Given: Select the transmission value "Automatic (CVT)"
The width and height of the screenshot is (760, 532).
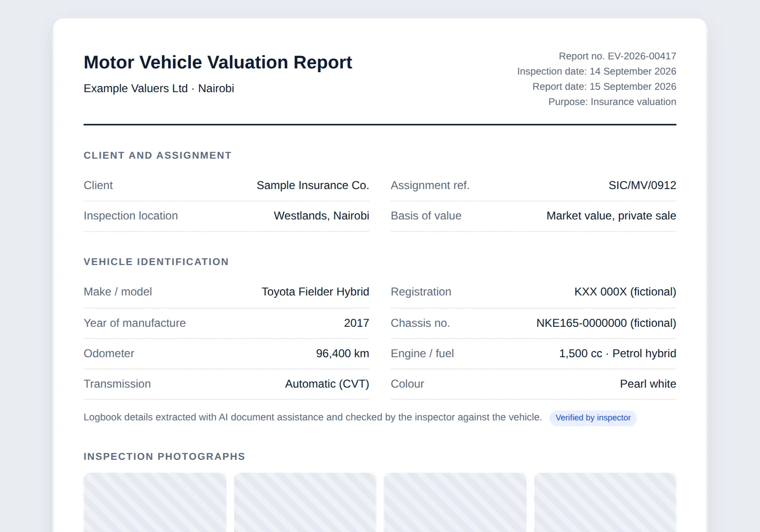Looking at the screenshot, I should [x=327, y=384].
